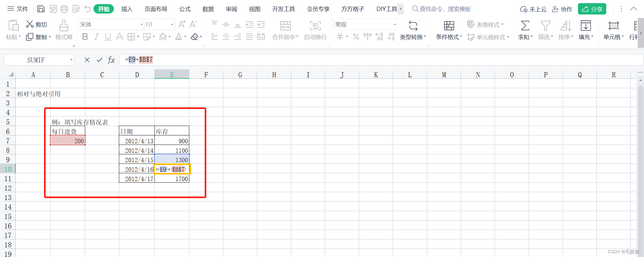Viewport: 644px width, 257px height.
Task: Expand the Name Box SUMIF dropdown arrow
Action: point(71,60)
